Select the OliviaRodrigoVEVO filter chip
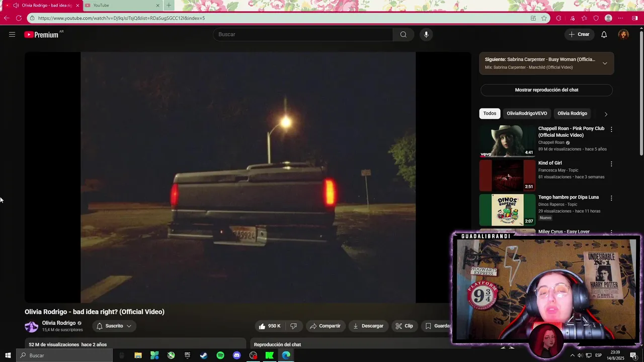Viewport: 644px width, 362px height. (527, 114)
